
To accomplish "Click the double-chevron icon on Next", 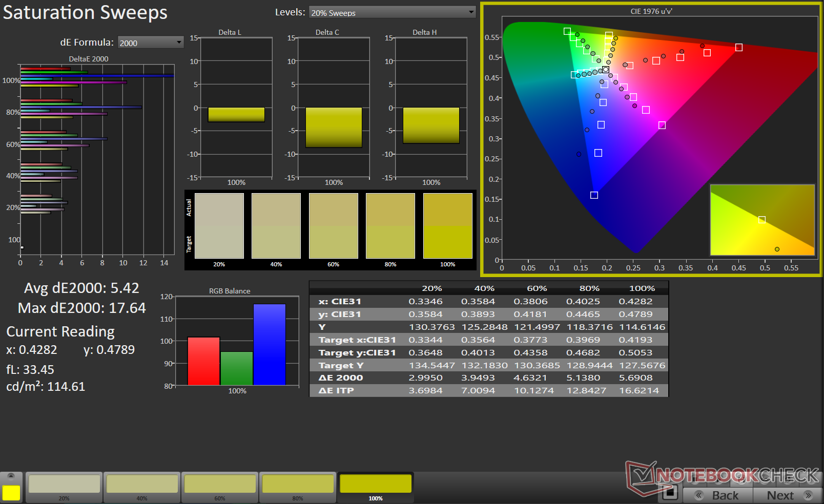I will click(x=809, y=495).
